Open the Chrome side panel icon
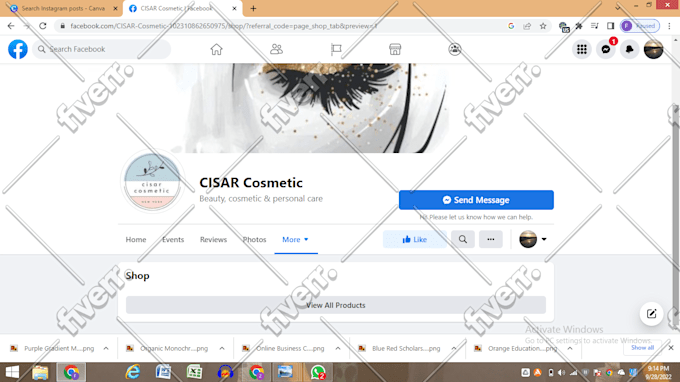 coord(610,26)
